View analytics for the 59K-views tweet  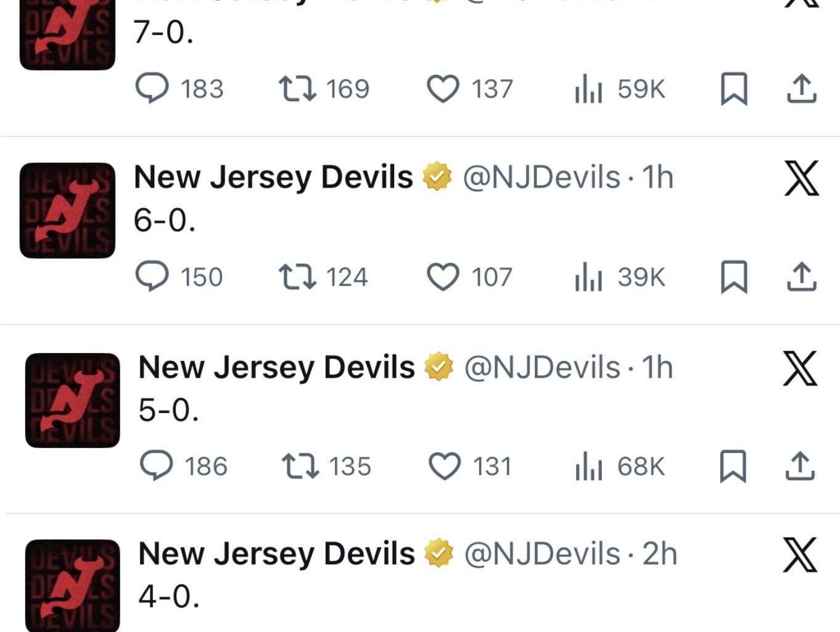pyautogui.click(x=588, y=89)
